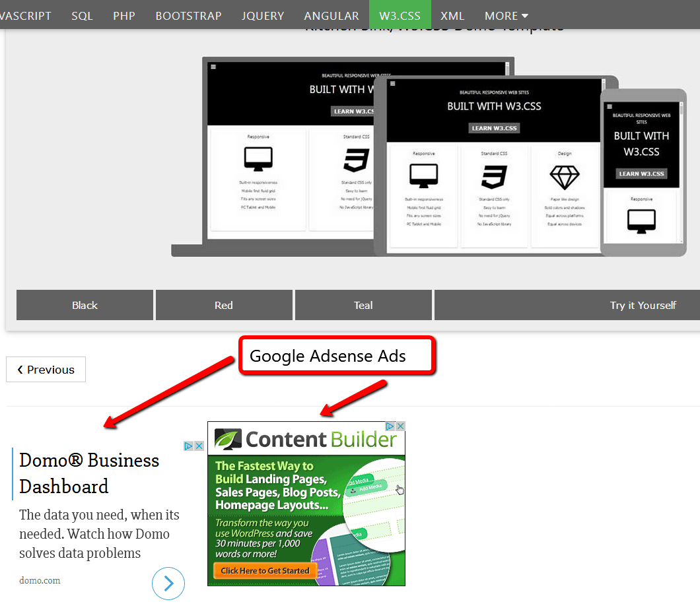700x606 pixels.
Task: Open AdChoices info on the Domo ad
Action: (x=189, y=446)
